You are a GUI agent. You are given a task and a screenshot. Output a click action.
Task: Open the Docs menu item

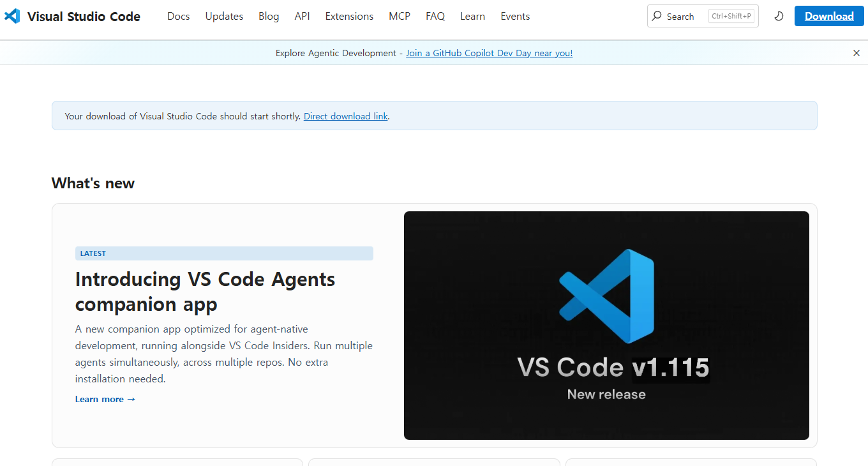pos(179,16)
